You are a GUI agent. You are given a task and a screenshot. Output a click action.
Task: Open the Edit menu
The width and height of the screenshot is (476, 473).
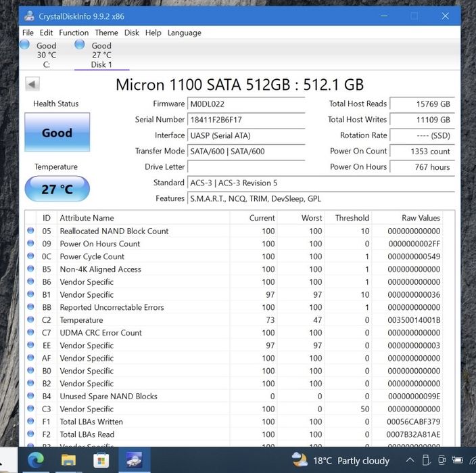pos(46,32)
